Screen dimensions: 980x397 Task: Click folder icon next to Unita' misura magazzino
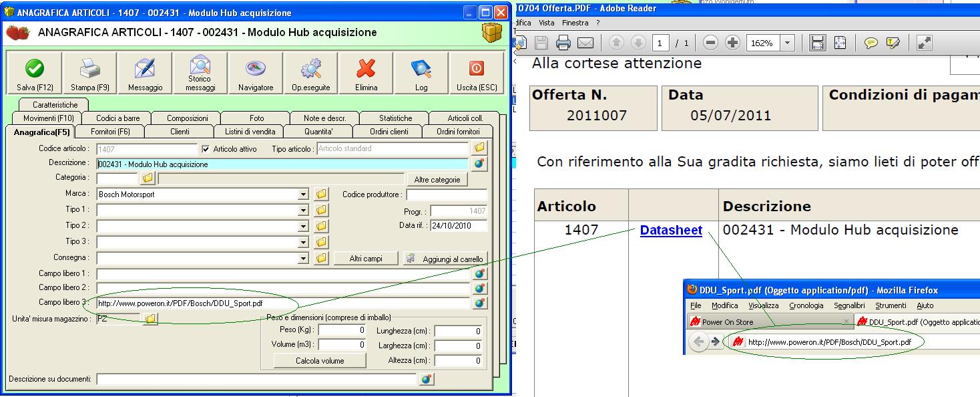(x=150, y=319)
